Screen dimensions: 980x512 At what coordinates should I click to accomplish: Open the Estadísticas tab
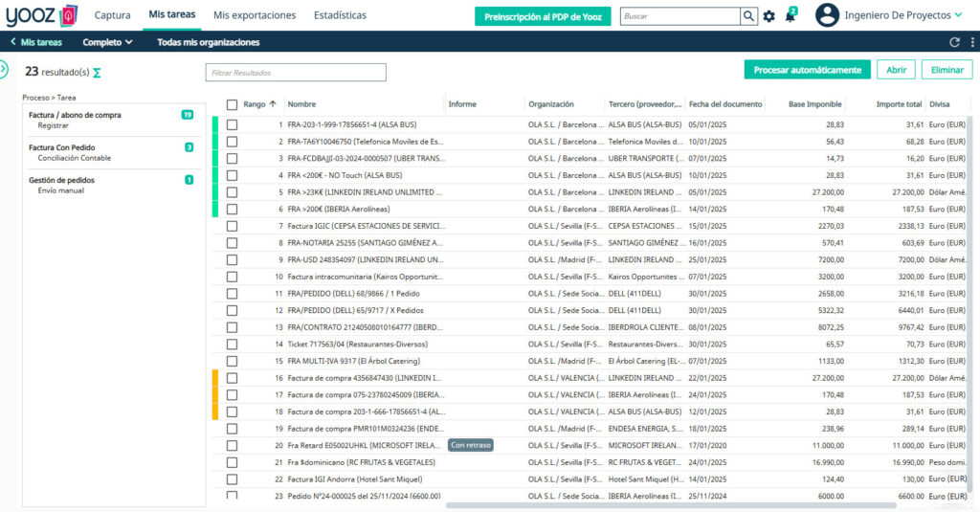tap(340, 15)
